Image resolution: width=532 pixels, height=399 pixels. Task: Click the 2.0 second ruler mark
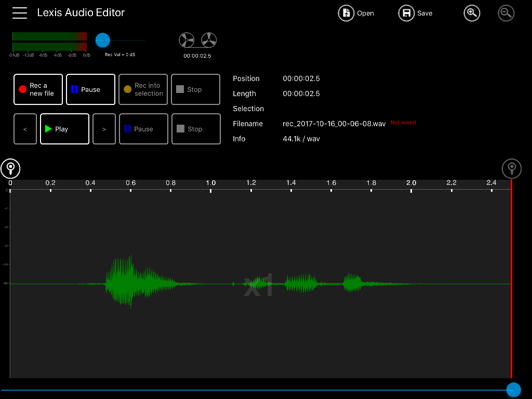tap(411, 183)
